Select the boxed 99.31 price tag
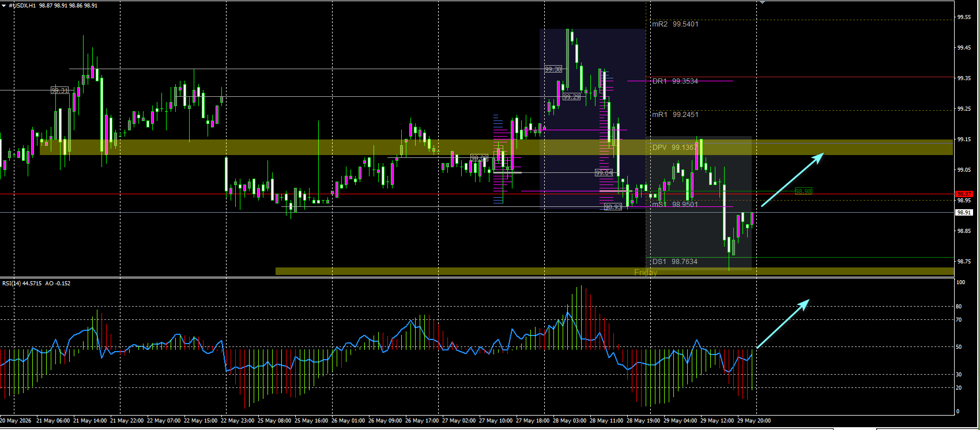Image resolution: width=980 pixels, height=430 pixels. [x=60, y=90]
